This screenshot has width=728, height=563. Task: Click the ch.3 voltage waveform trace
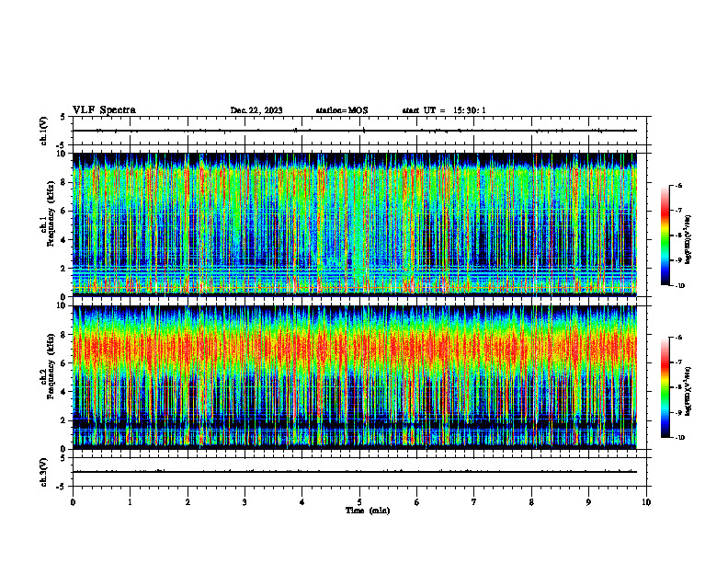click(x=355, y=472)
